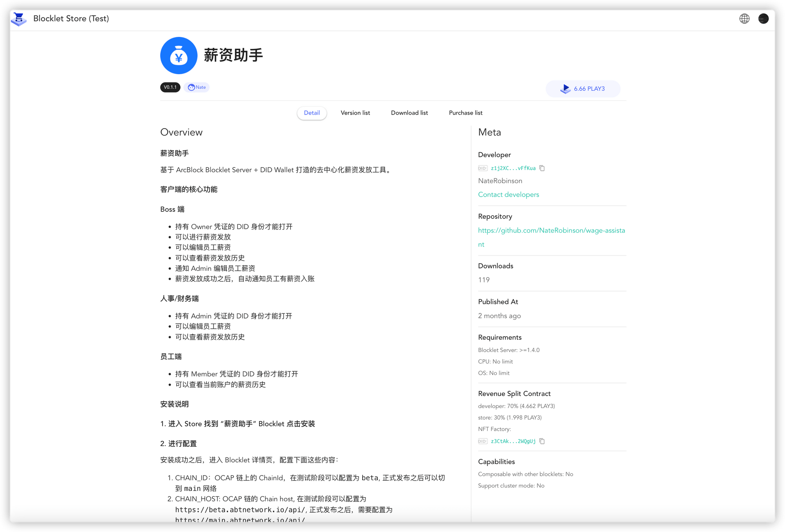
Task: Click 'store: 30% (1.998 PLAY3)' text
Action: click(x=509, y=417)
